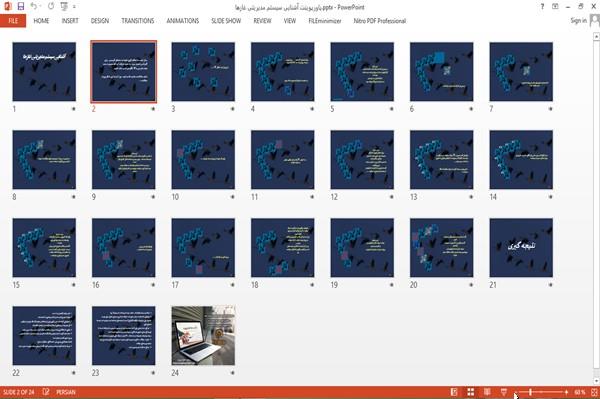Click the scrollbar down arrow
This screenshot has width=600, height=399.
(x=596, y=381)
